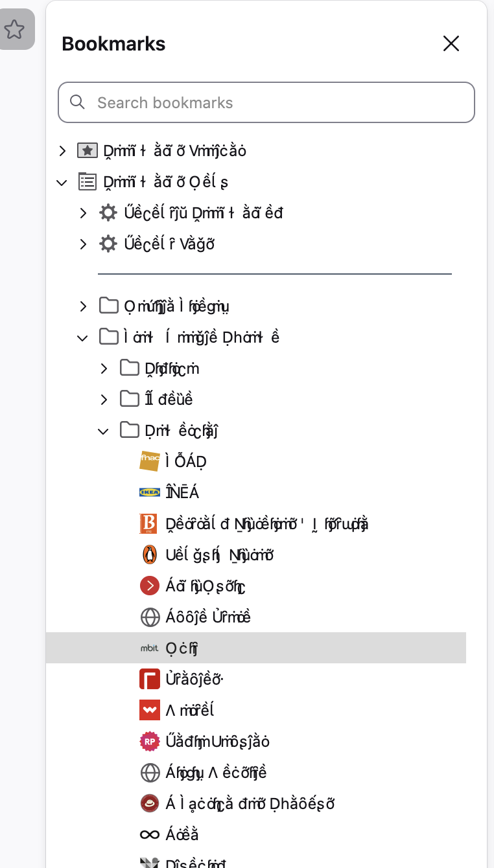Expand the folder directly below the separator line
The height and width of the screenshot is (868, 494).
click(83, 306)
